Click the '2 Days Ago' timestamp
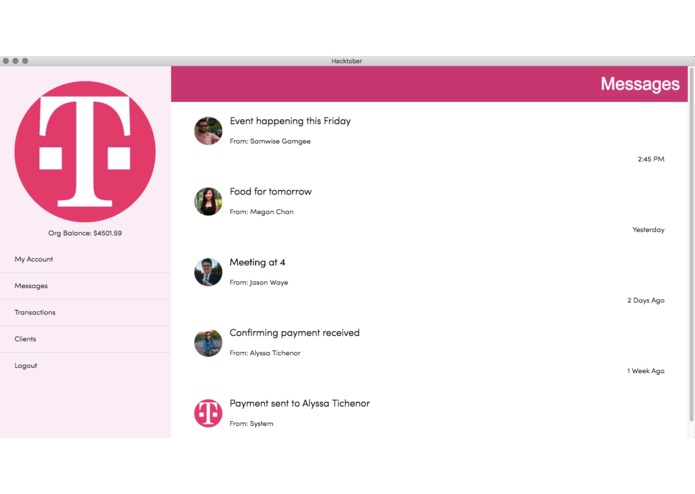The image size is (695, 494). pyautogui.click(x=646, y=300)
